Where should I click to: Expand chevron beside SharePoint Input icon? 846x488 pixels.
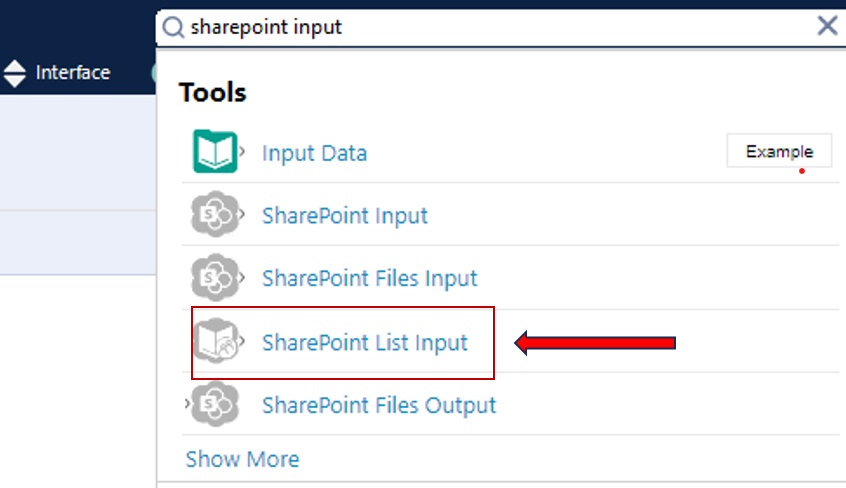pos(242,214)
